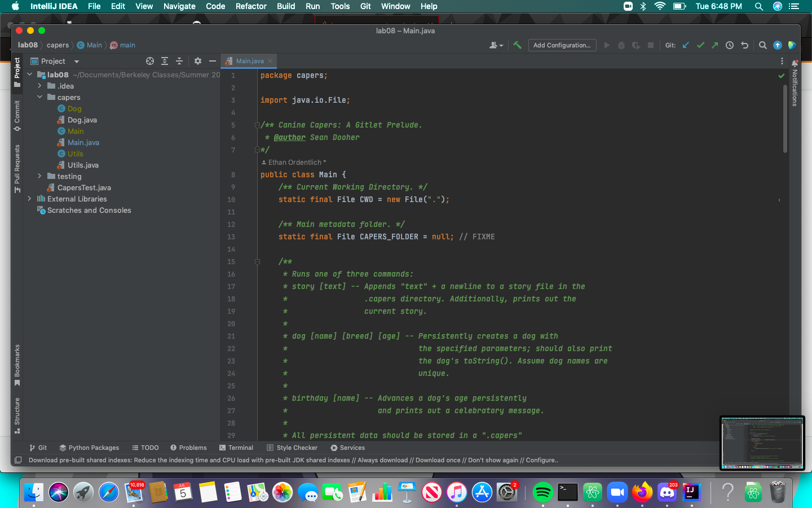This screenshot has height=508, width=812.
Task: Click Search Everywhere magnifier in toolbar
Action: [x=762, y=45]
